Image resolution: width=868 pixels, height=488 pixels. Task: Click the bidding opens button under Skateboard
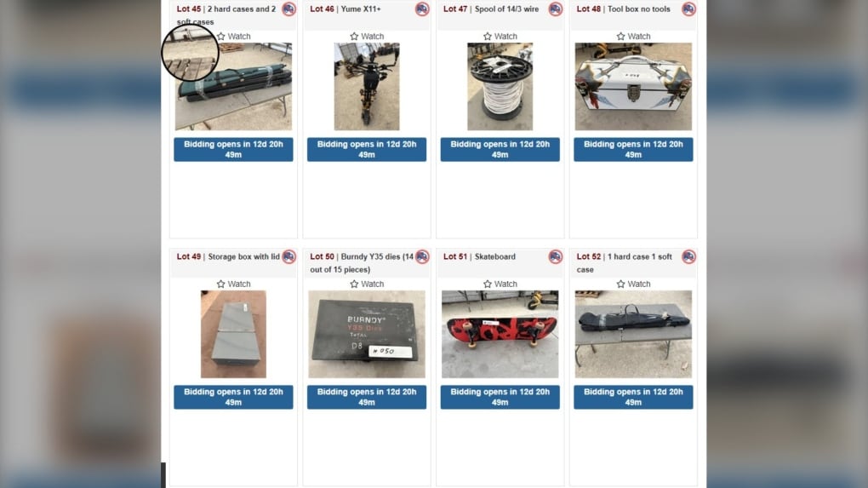click(x=500, y=397)
